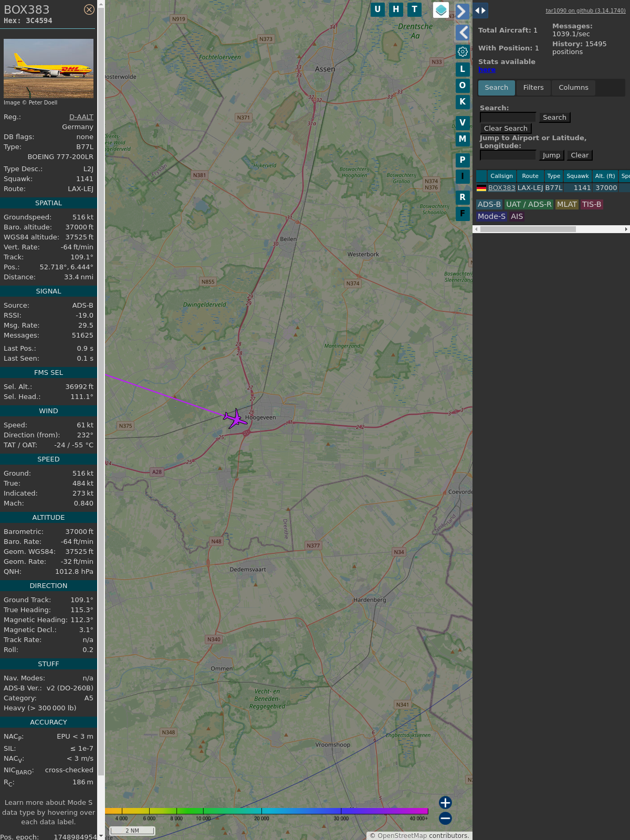Sort table by Type column header
The image size is (630, 840).
click(x=553, y=176)
